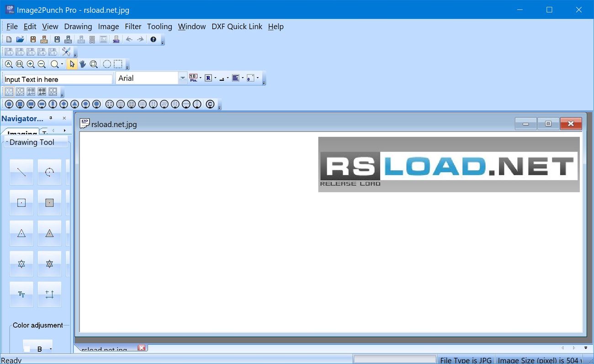Open the Help question mark icon

[153, 40]
